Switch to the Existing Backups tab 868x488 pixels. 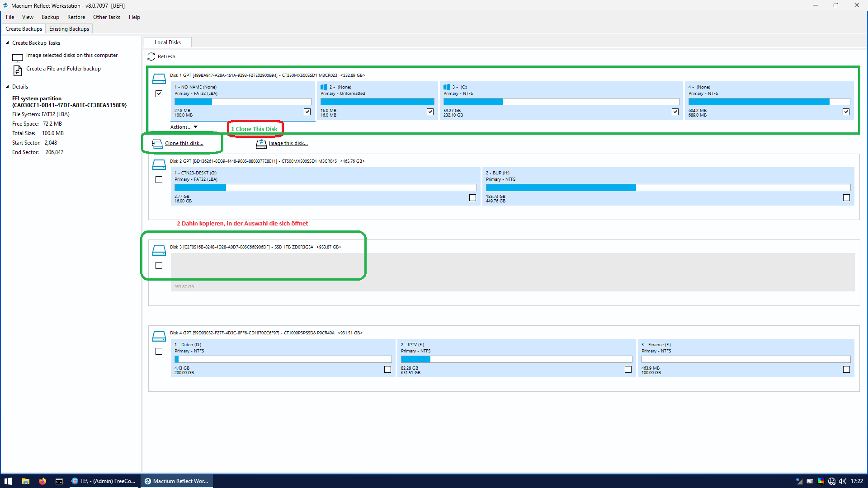(x=69, y=29)
